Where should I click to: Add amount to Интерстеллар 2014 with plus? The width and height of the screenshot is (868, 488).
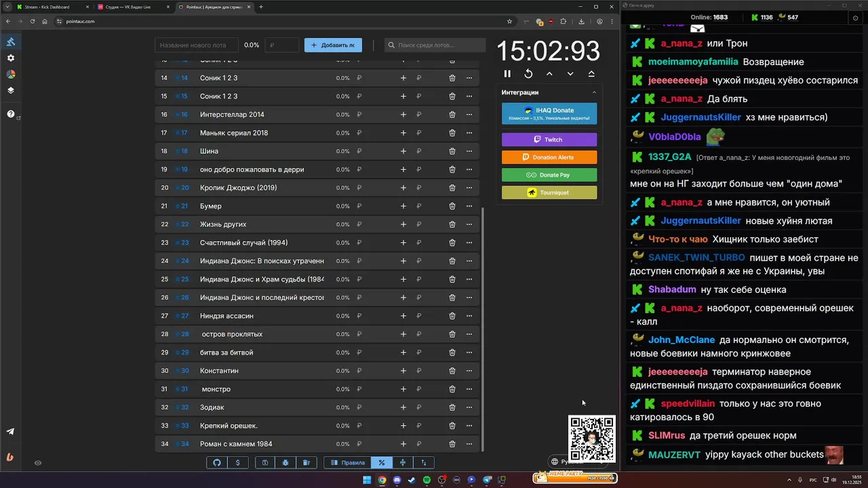coord(403,115)
